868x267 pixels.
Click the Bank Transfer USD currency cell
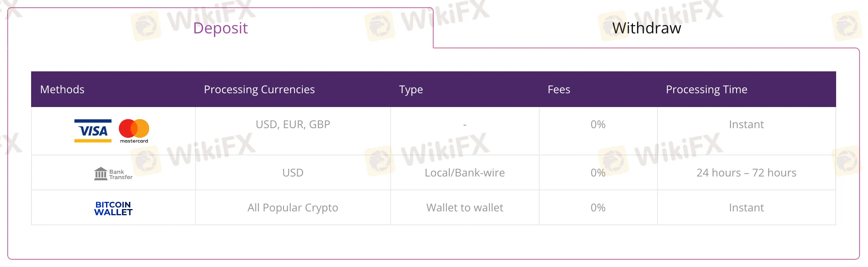point(293,173)
